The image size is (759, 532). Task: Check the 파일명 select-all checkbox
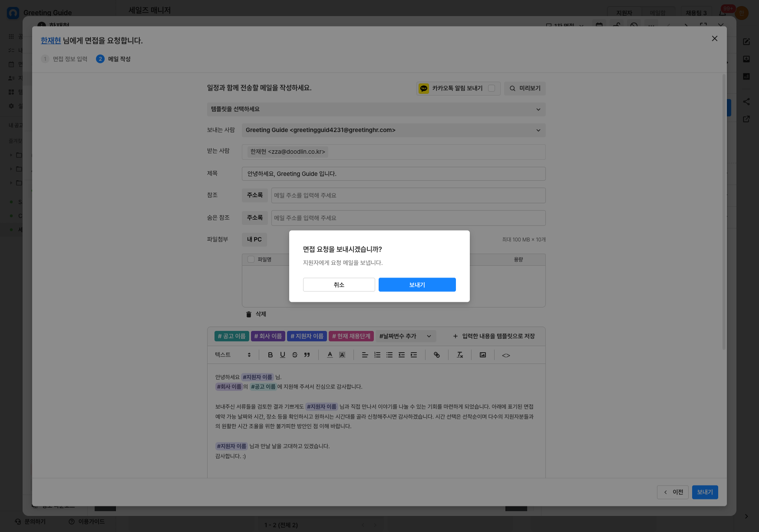click(x=251, y=259)
